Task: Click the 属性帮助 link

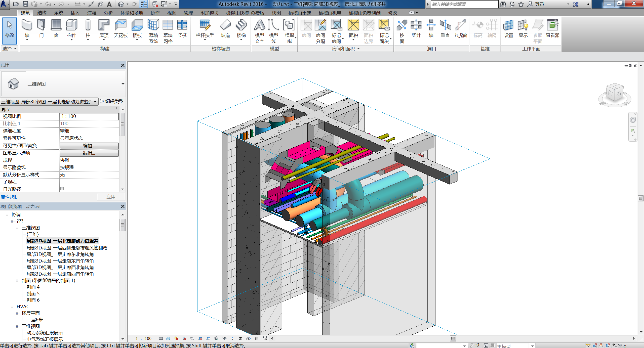Action: [x=10, y=197]
